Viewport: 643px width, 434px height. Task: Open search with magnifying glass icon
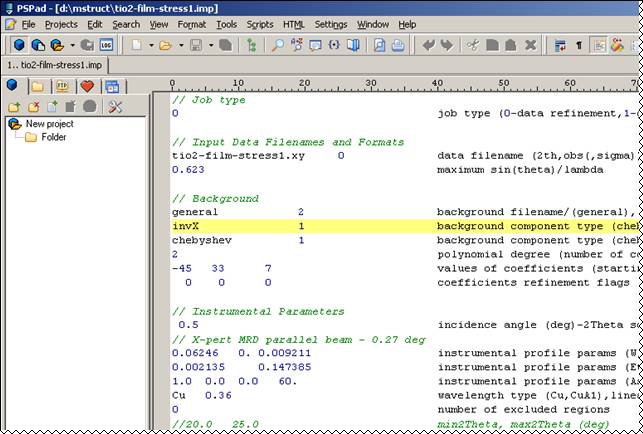(278, 45)
